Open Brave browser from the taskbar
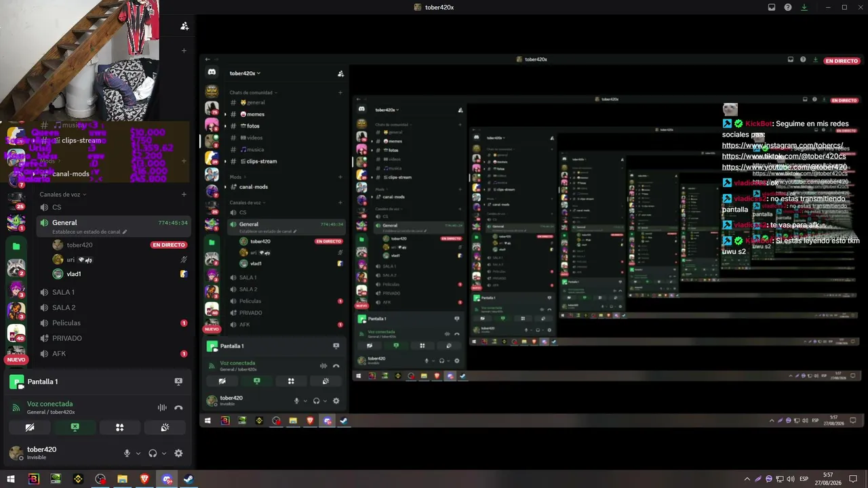 click(x=144, y=479)
